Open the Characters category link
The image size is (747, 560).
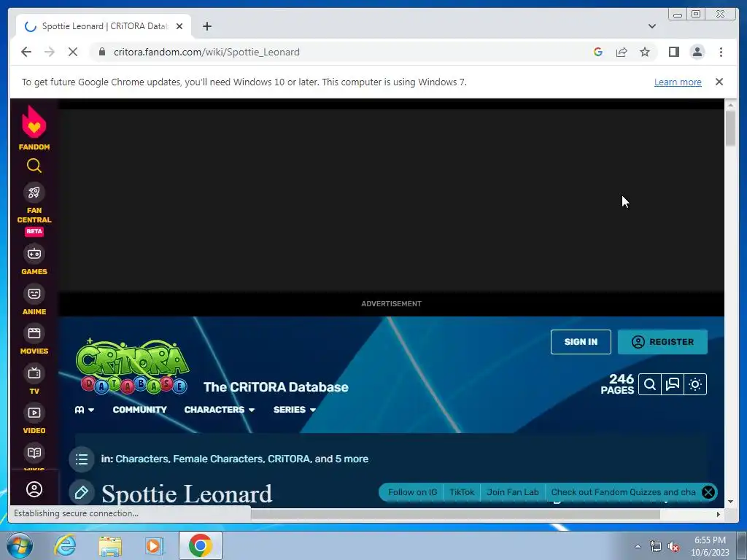[x=142, y=459]
